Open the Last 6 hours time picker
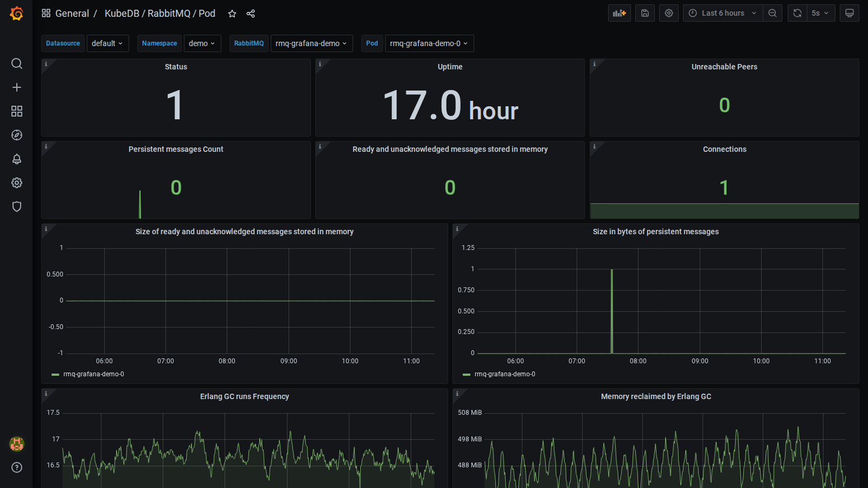The image size is (868, 488). tap(723, 13)
